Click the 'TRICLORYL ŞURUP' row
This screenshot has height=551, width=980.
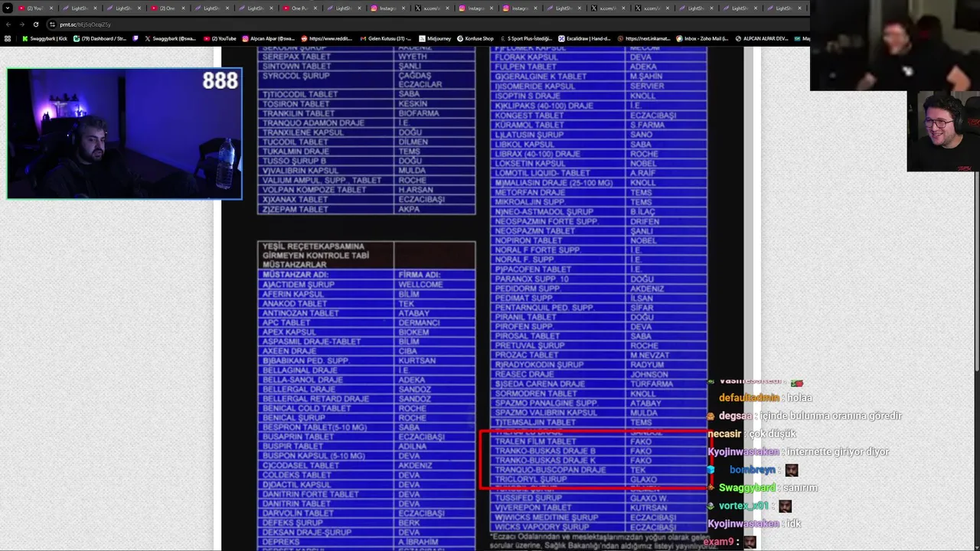599,479
